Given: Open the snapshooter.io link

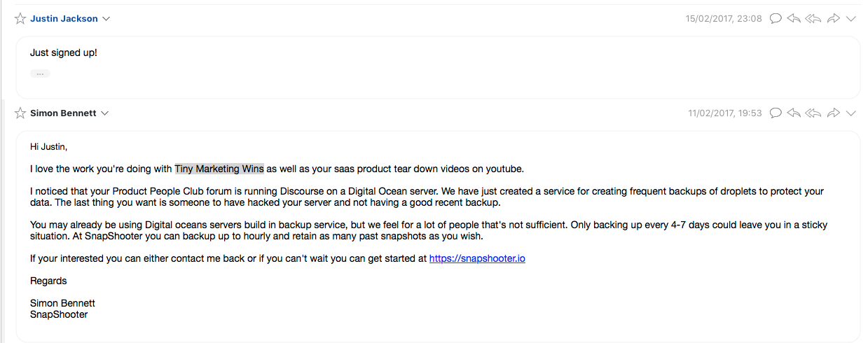Looking at the screenshot, I should [x=477, y=258].
